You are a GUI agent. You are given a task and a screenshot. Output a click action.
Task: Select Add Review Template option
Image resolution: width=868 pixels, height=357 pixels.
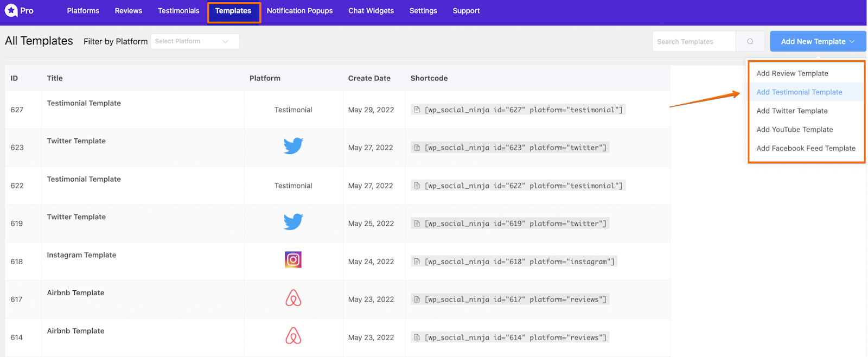[x=792, y=73]
